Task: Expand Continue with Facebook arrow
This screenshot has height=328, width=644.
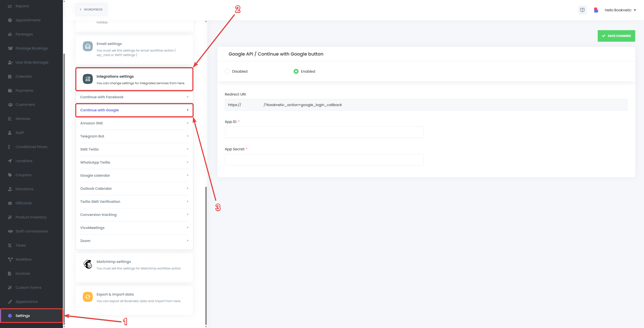Action: (x=188, y=97)
